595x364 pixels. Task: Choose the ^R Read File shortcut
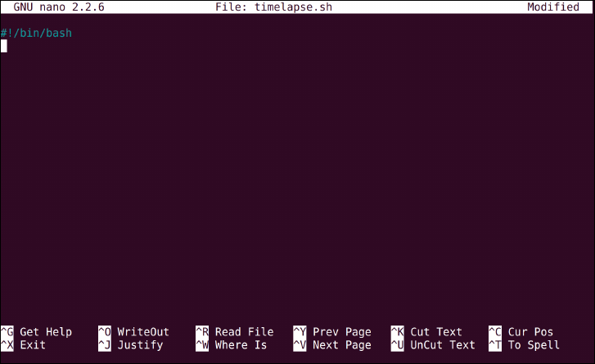(235, 332)
